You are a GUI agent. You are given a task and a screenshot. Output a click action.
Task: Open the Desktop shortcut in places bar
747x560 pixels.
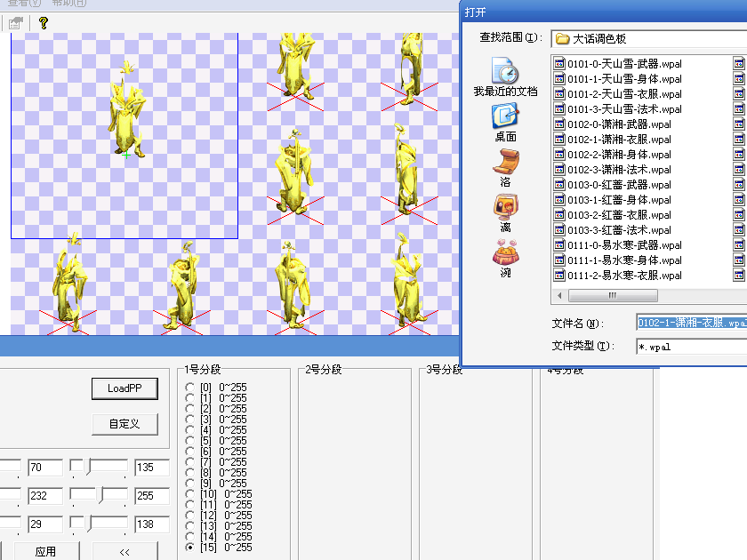pyautogui.click(x=505, y=123)
